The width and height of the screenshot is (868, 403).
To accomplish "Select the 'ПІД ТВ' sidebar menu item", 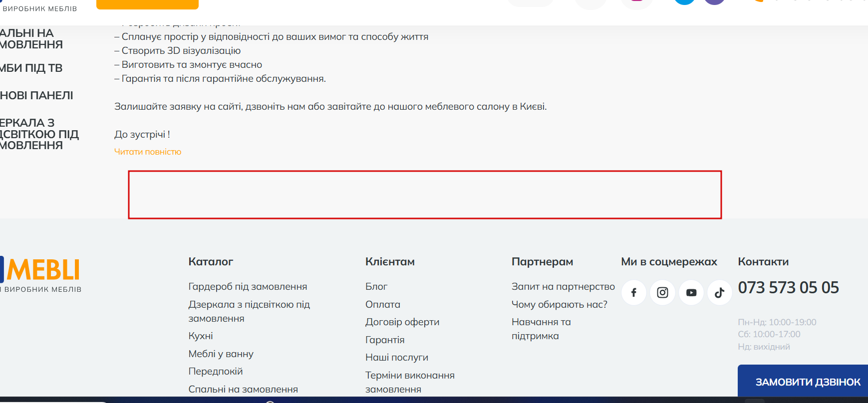I will 31,68.
